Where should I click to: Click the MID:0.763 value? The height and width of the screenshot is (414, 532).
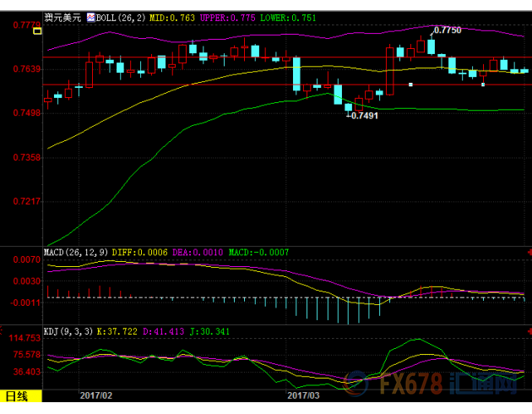[x=172, y=18]
